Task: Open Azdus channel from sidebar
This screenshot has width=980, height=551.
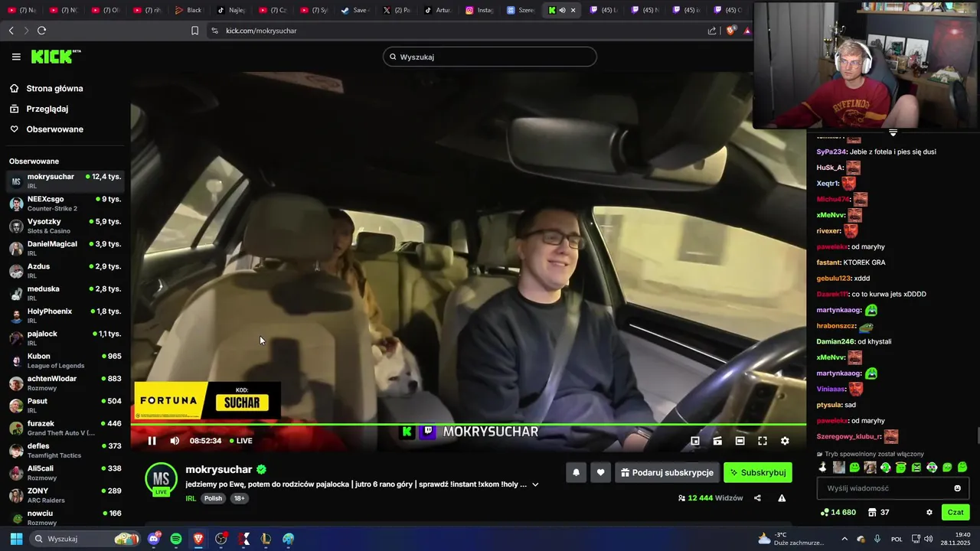Action: [65, 271]
